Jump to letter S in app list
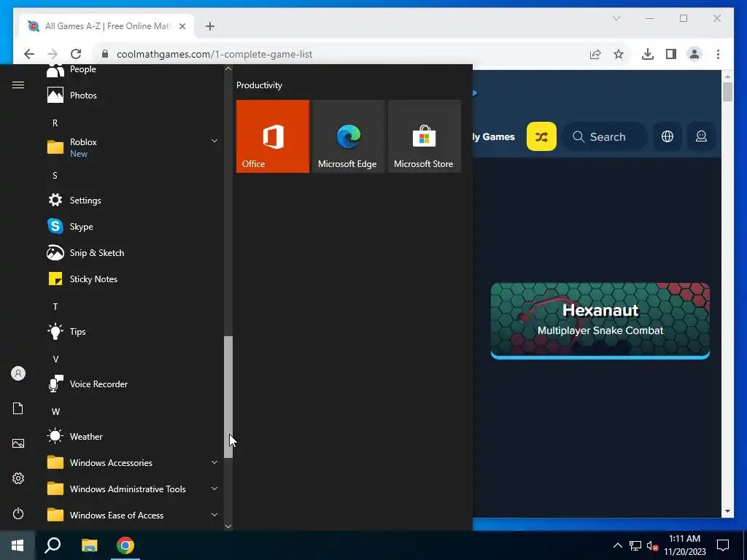The width and height of the screenshot is (747, 560). [55, 175]
